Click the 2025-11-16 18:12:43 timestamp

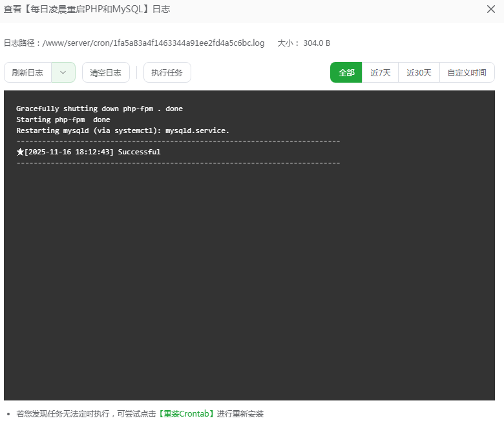pos(69,152)
